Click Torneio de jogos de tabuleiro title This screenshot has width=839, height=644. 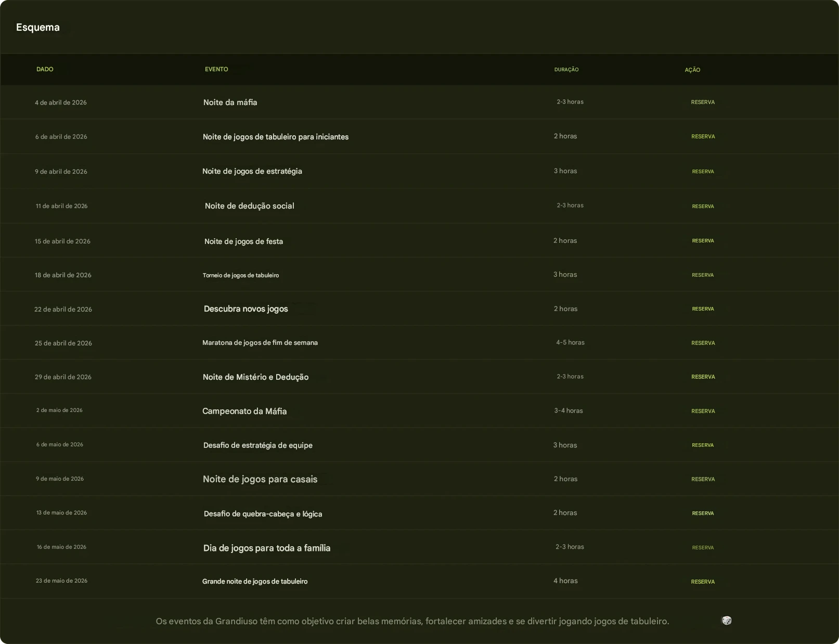point(241,275)
